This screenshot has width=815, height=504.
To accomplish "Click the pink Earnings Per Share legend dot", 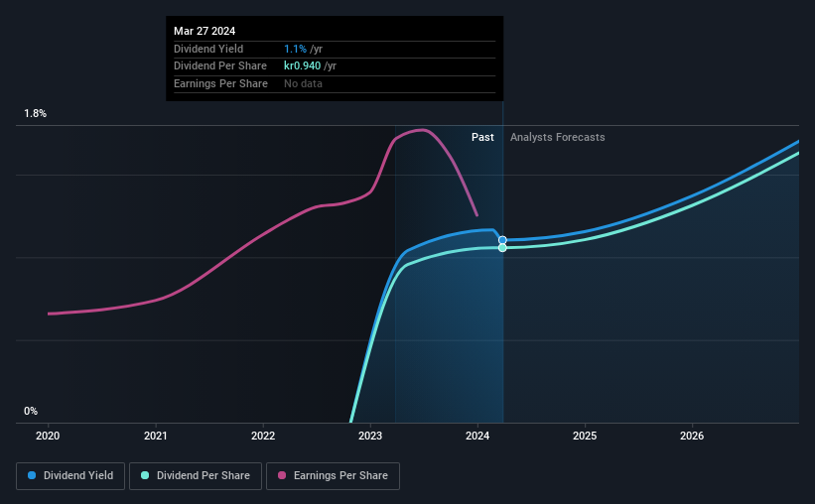I will click(x=282, y=475).
